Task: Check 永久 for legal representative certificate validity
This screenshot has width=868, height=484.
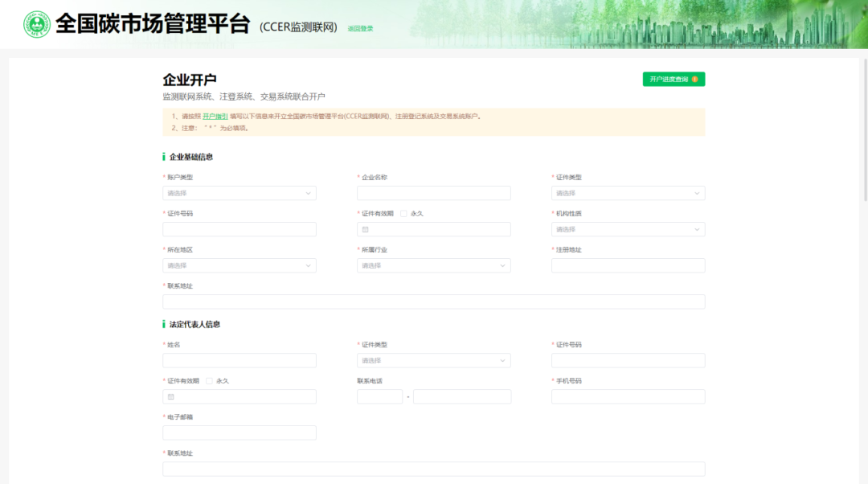Action: [x=208, y=380]
